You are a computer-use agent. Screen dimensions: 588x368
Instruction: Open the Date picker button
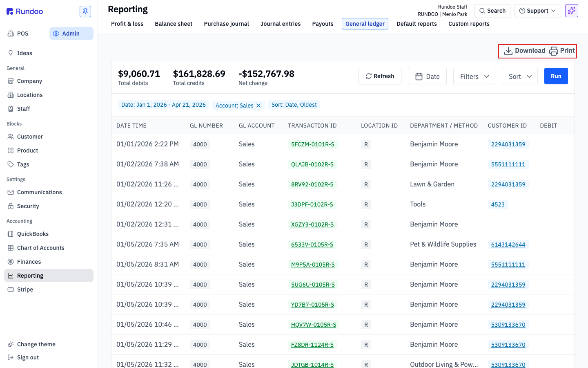pos(427,76)
